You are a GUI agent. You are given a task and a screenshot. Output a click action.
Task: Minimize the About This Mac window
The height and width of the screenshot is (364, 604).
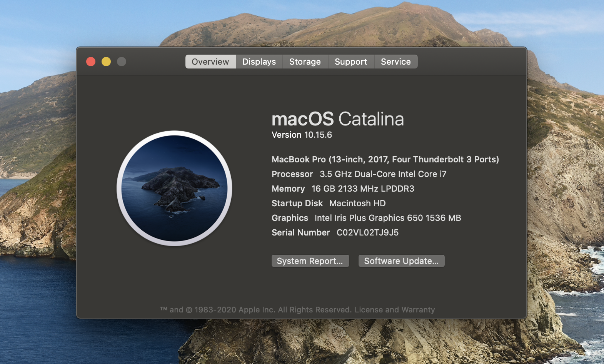pos(106,62)
